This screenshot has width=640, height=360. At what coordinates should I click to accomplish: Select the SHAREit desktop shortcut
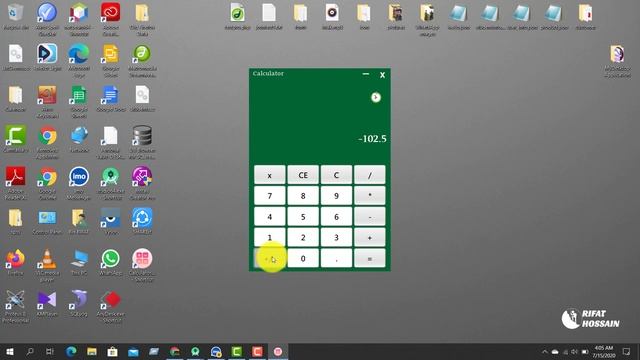pos(142,221)
